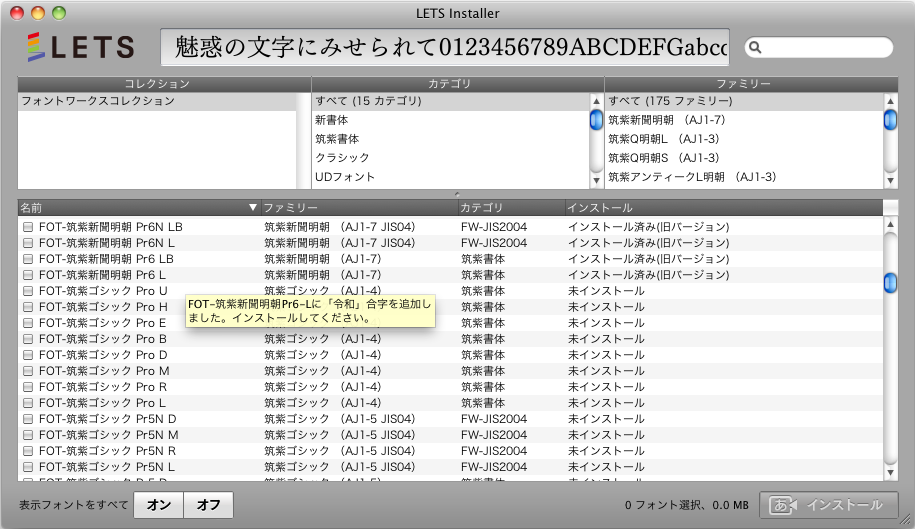915x529 pixels.
Task: Click the scroll up arrow of ファミリー list
Action: pyautogui.click(x=890, y=101)
